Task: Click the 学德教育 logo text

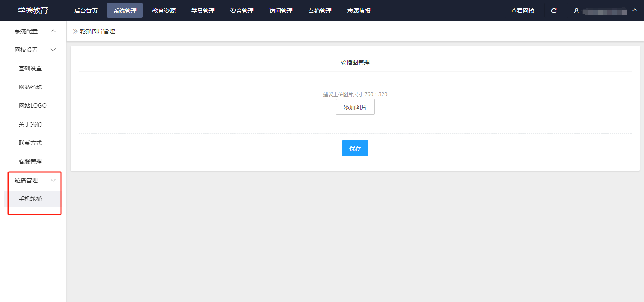Action: [33, 10]
